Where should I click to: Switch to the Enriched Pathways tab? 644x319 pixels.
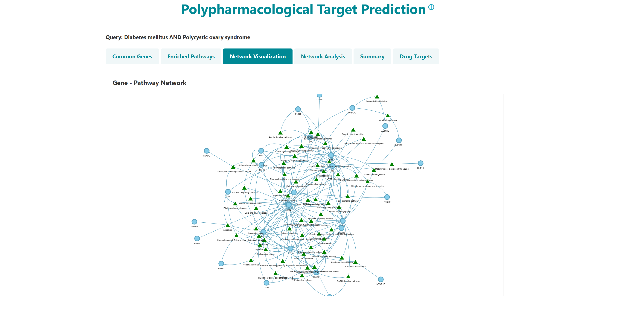coord(191,57)
